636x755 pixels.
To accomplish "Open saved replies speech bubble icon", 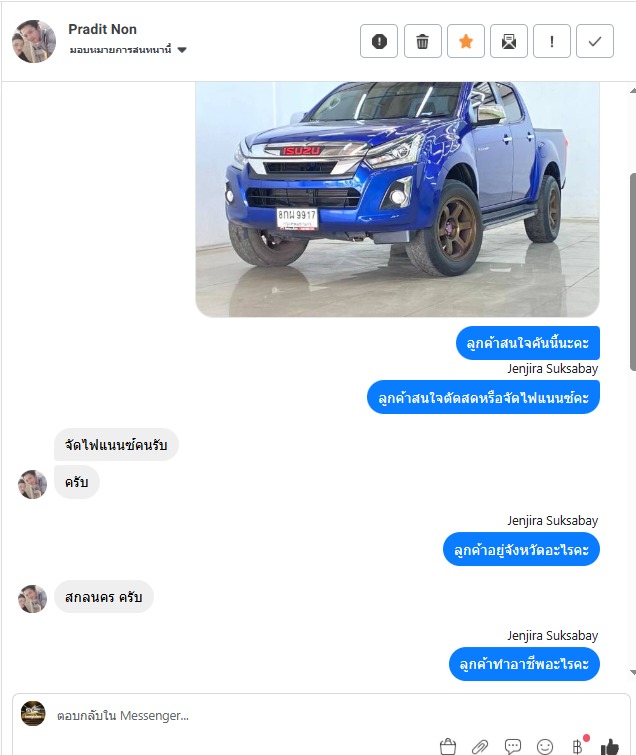I will pyautogui.click(x=513, y=746).
